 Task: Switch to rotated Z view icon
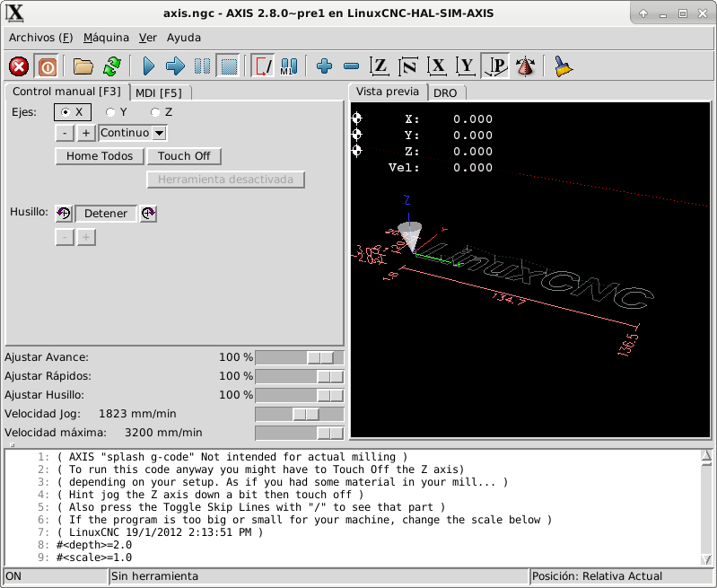pyautogui.click(x=408, y=66)
